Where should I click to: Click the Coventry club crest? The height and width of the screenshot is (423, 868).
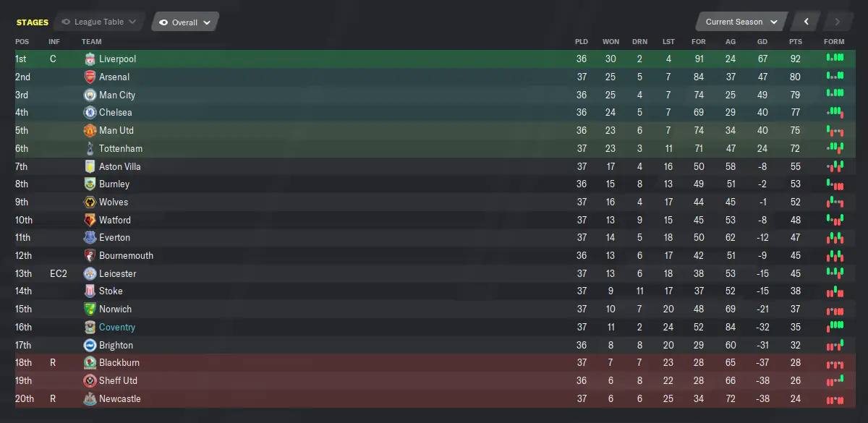90,327
